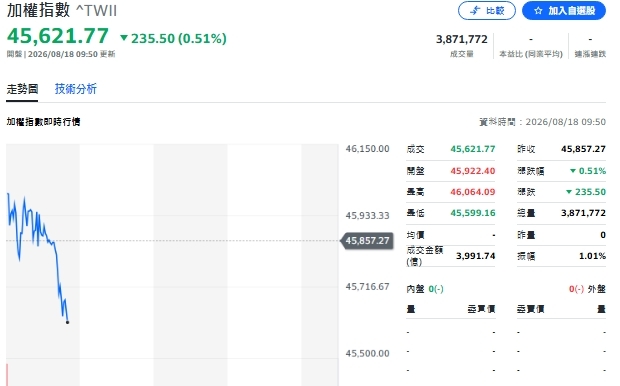Click the compare arrows icon in 比較 button
The width and height of the screenshot is (620, 386).
pos(474,11)
